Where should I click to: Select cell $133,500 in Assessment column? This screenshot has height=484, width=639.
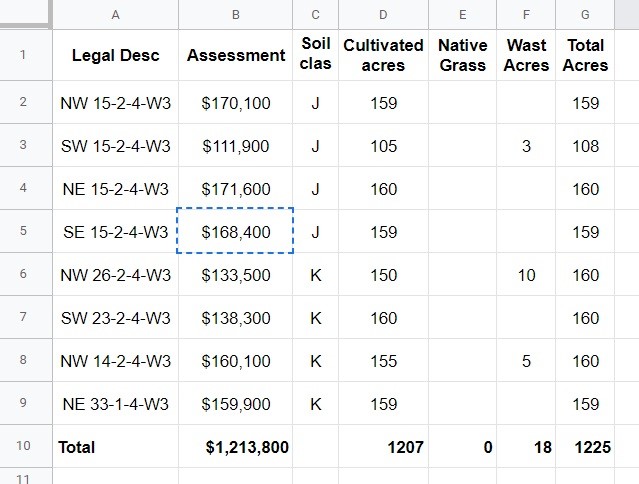click(x=236, y=275)
